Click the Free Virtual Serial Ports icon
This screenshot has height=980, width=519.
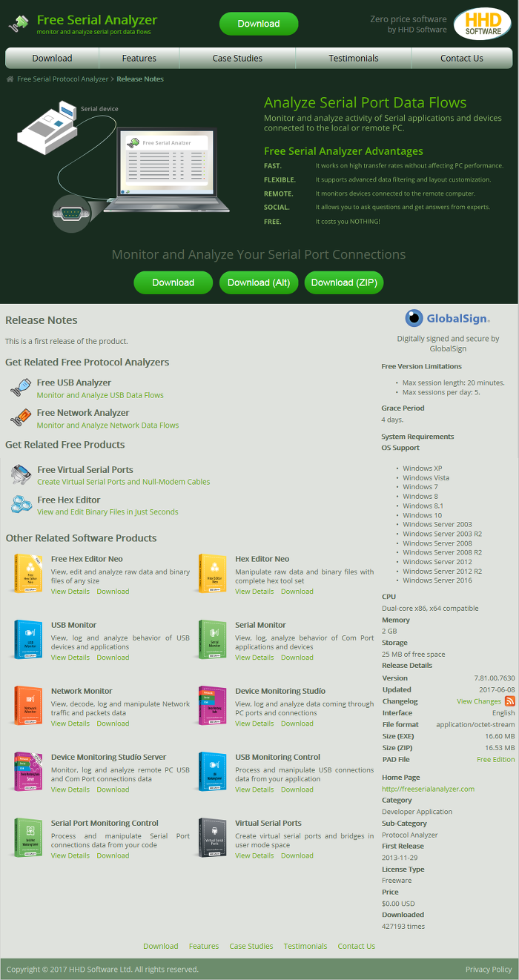(x=21, y=474)
